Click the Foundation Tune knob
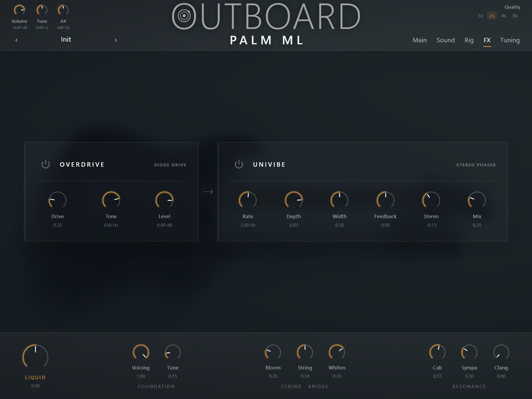This screenshot has width=532, height=399. 173,352
